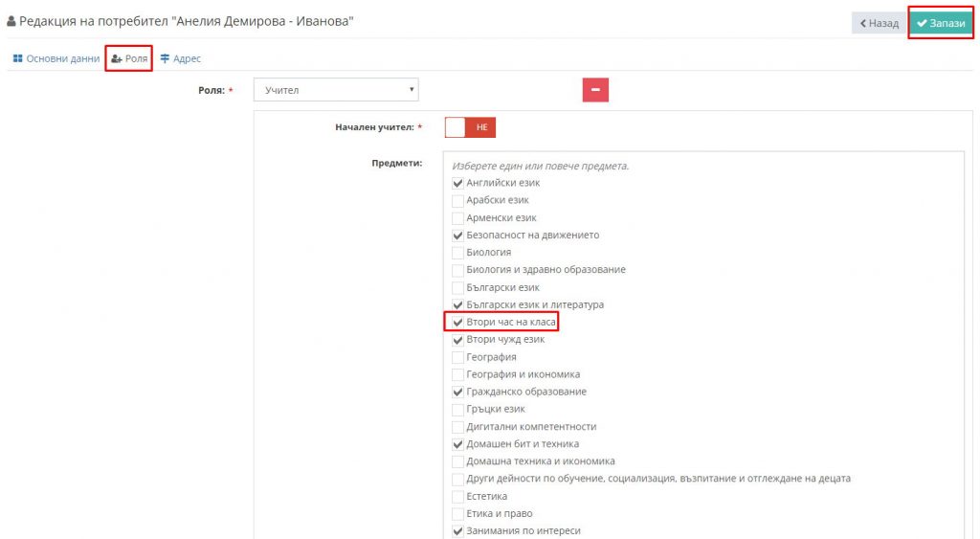Check Други дейности по обучение checkbox
Viewport: 980px width, 539px height.
pos(457,479)
